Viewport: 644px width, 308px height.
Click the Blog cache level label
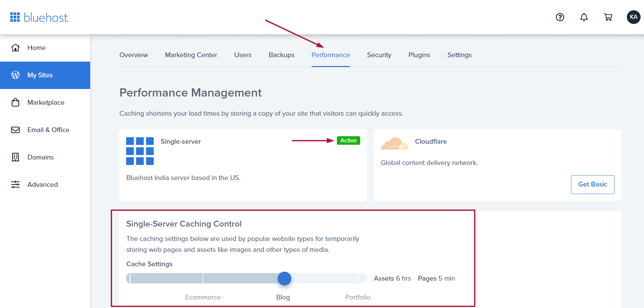[283, 297]
